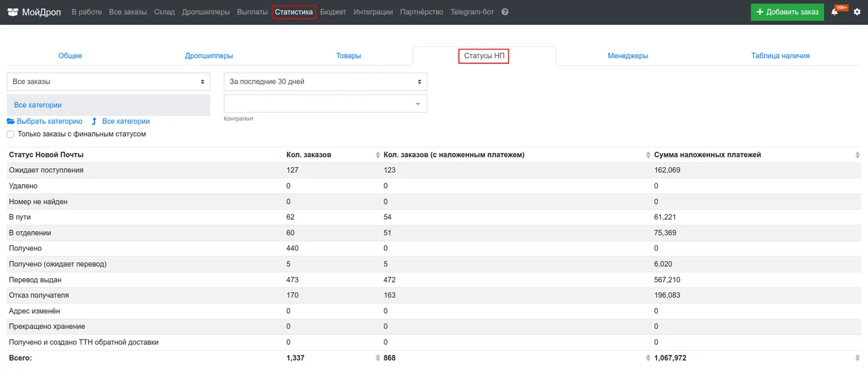Click the 6,020 sum value
This screenshot has width=868, height=379.
click(663, 264)
